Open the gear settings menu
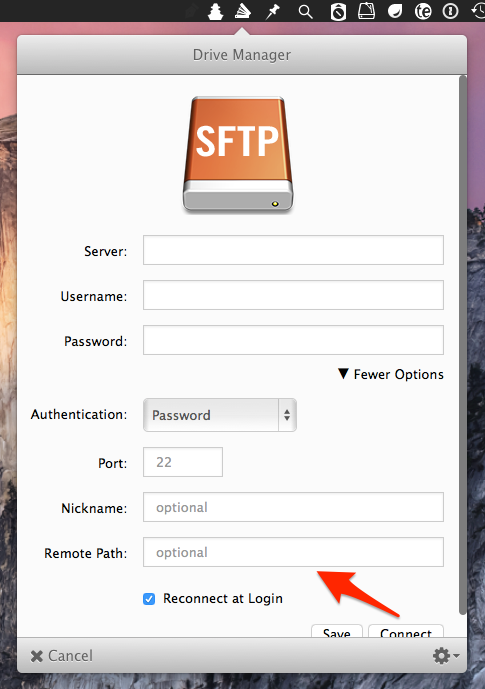The image size is (485, 689). click(445, 656)
